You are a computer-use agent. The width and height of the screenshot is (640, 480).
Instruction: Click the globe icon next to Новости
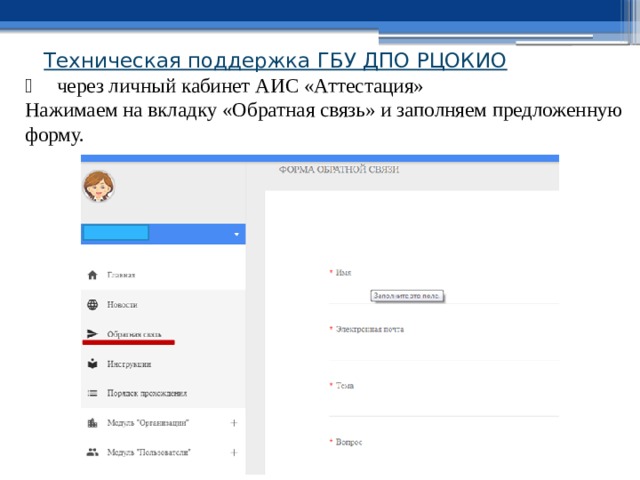pyautogui.click(x=93, y=304)
